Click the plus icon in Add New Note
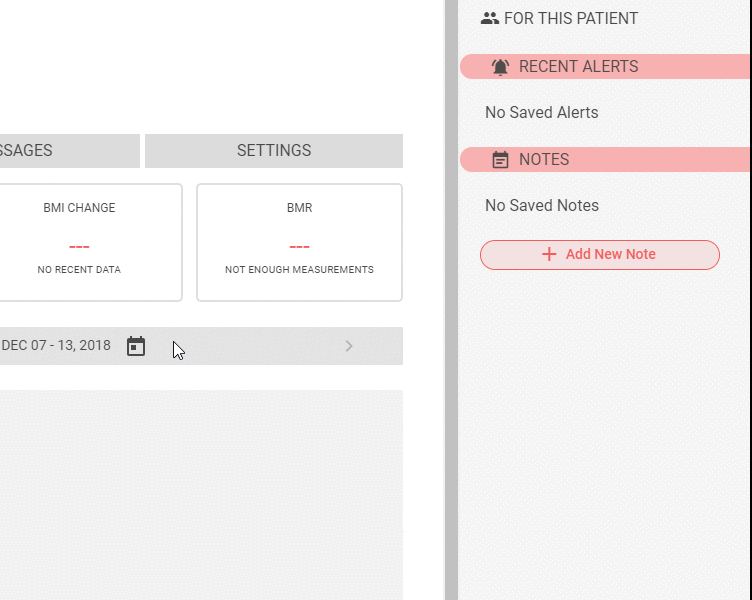The width and height of the screenshot is (752, 600). [549, 254]
